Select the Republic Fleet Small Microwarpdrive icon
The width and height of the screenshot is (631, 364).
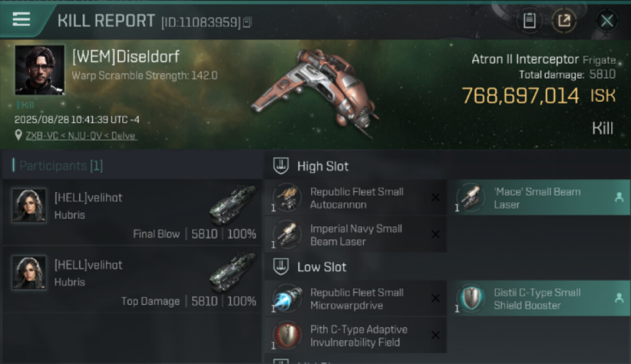287,298
